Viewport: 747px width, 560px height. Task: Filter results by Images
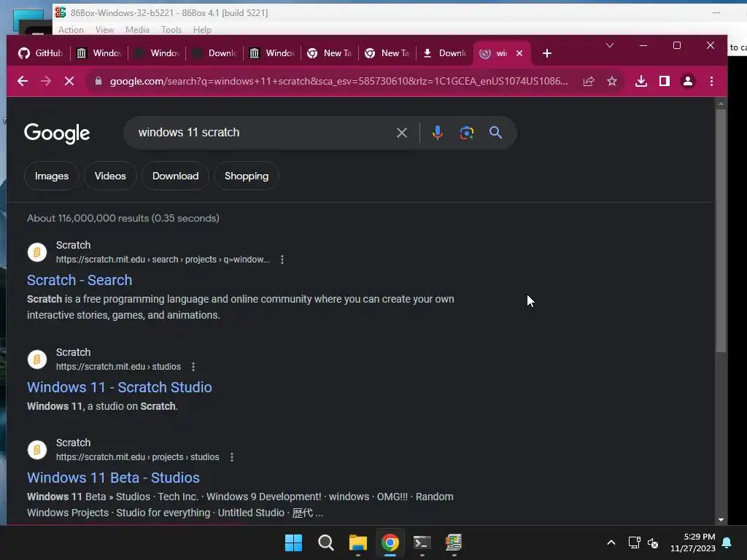click(x=52, y=176)
